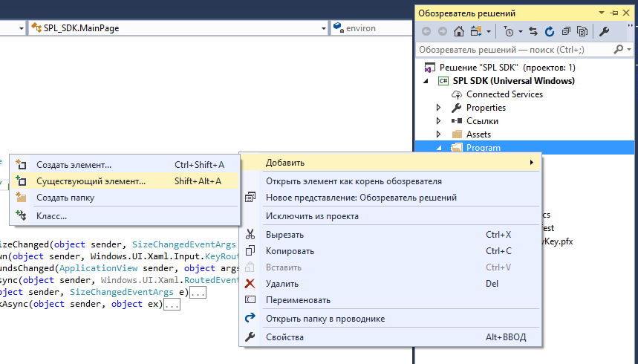
Task: Select the Assets folder
Action: click(x=478, y=134)
